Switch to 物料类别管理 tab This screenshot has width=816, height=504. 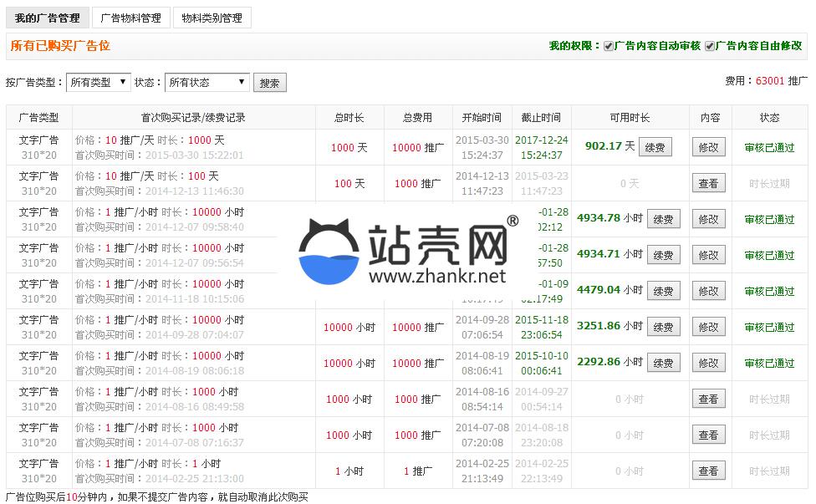212,18
